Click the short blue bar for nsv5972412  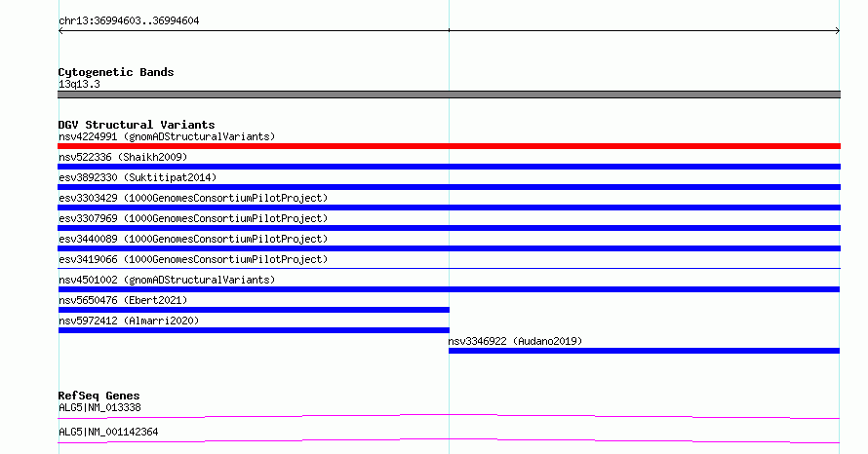pos(254,330)
